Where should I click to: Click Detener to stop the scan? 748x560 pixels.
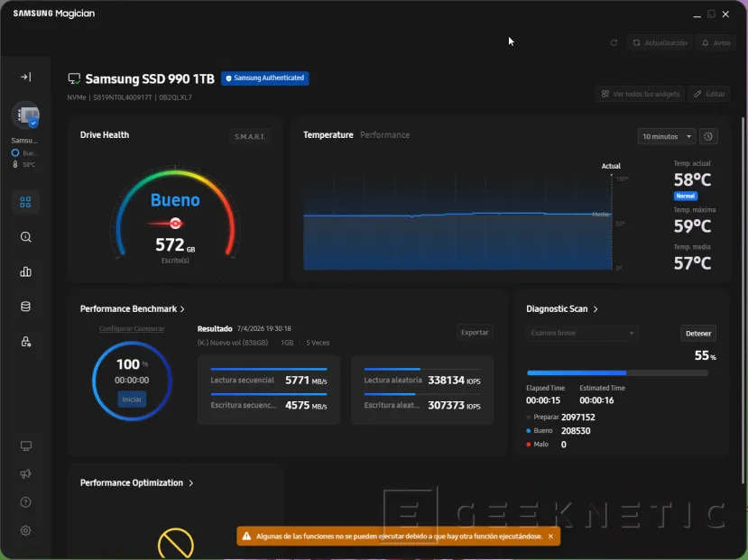tap(697, 333)
